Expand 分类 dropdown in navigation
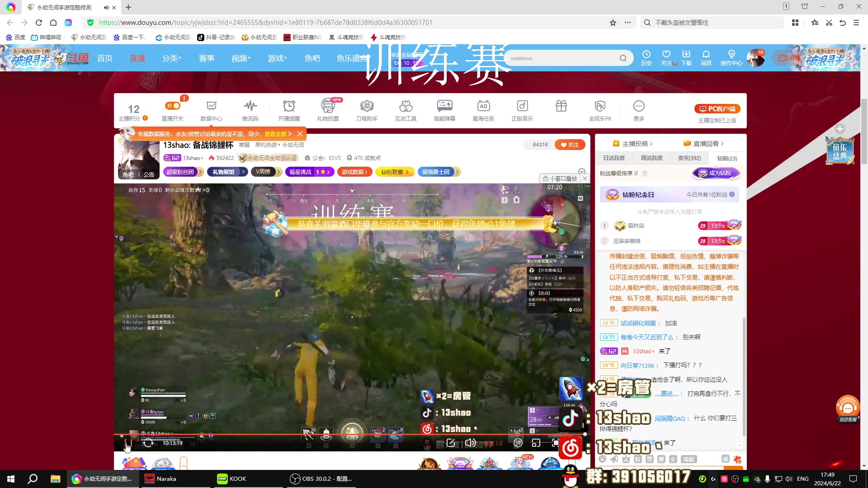This screenshot has width=868, height=488. [172, 58]
